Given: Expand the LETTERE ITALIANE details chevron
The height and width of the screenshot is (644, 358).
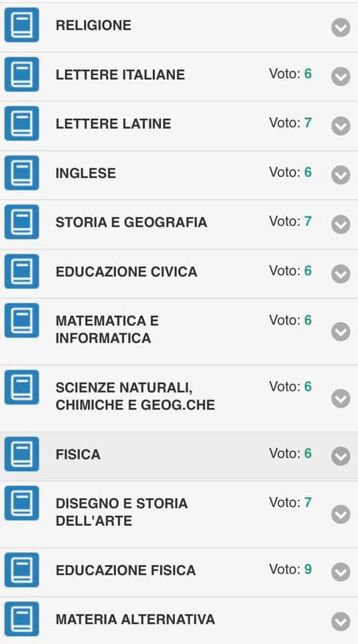Looking at the screenshot, I should [x=341, y=76].
